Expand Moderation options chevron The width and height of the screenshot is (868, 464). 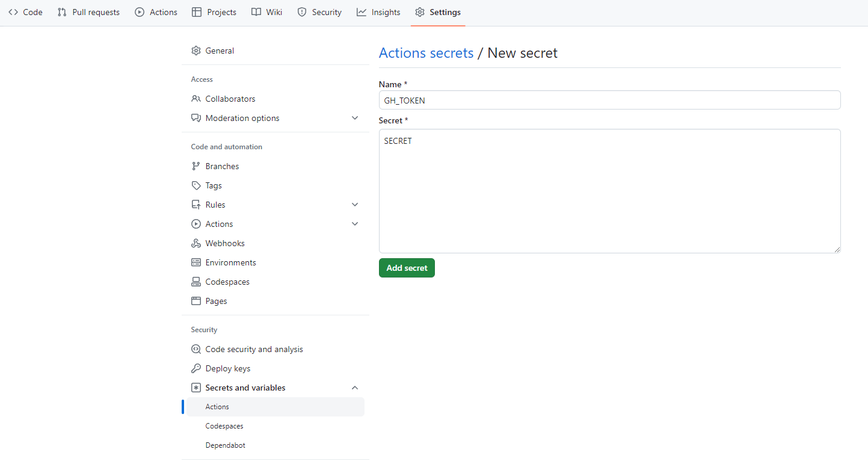point(355,118)
